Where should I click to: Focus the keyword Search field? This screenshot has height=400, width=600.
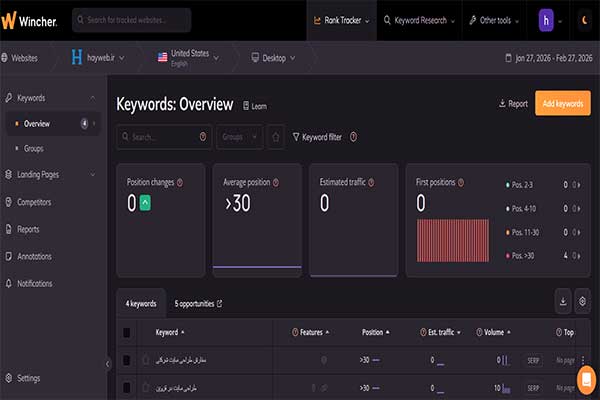pos(164,137)
